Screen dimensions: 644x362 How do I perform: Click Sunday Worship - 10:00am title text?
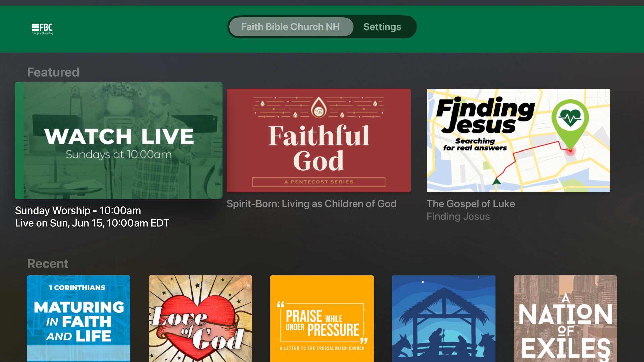coord(78,210)
